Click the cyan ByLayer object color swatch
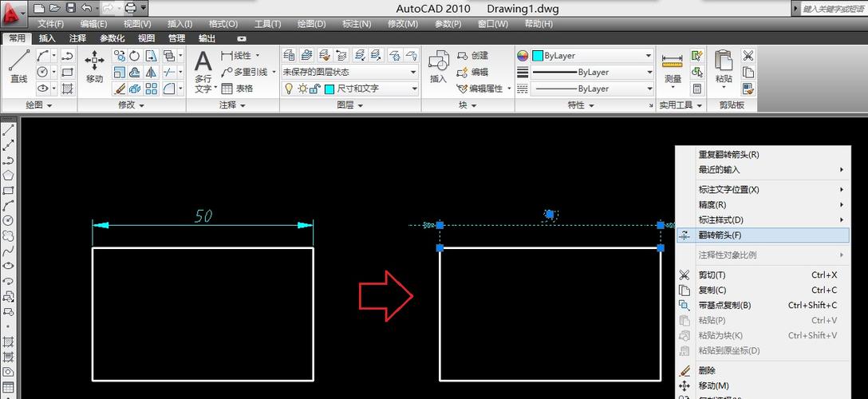 [x=538, y=56]
